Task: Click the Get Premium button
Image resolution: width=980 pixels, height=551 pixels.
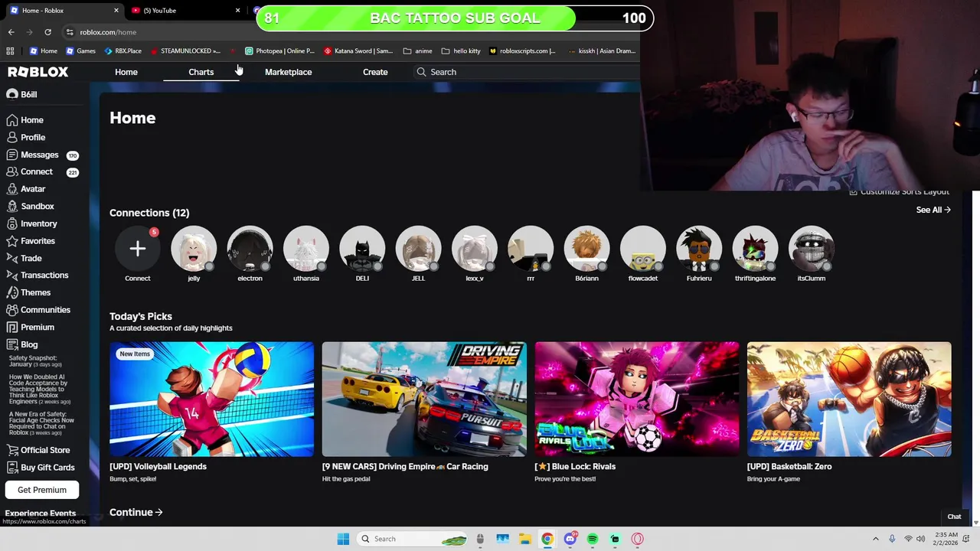Action: [x=42, y=490]
